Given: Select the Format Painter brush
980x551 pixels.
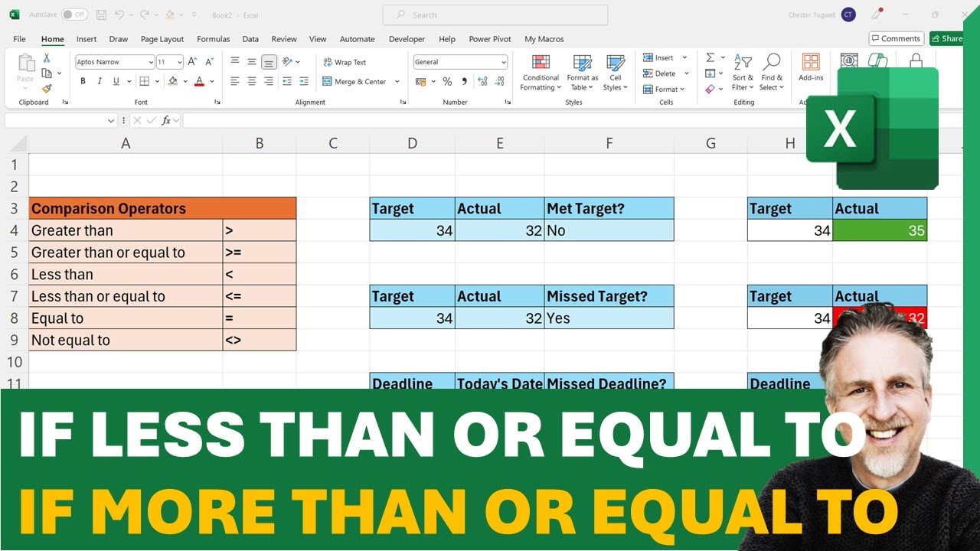Looking at the screenshot, I should pyautogui.click(x=47, y=89).
